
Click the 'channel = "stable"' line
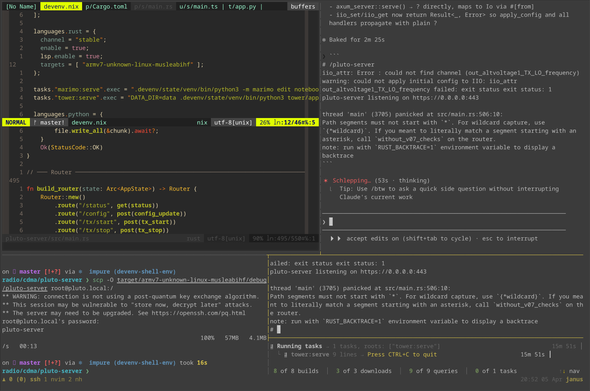coord(73,40)
